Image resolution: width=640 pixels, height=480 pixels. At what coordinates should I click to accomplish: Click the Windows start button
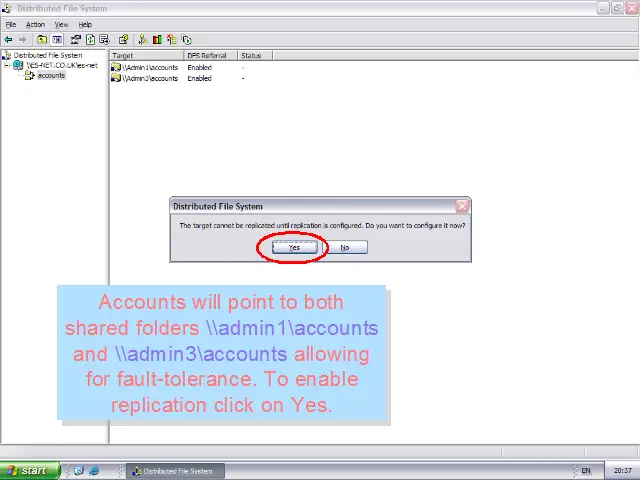29,471
